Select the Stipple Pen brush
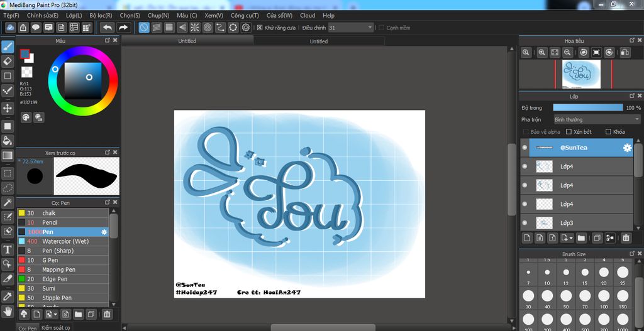 pyautogui.click(x=63, y=298)
